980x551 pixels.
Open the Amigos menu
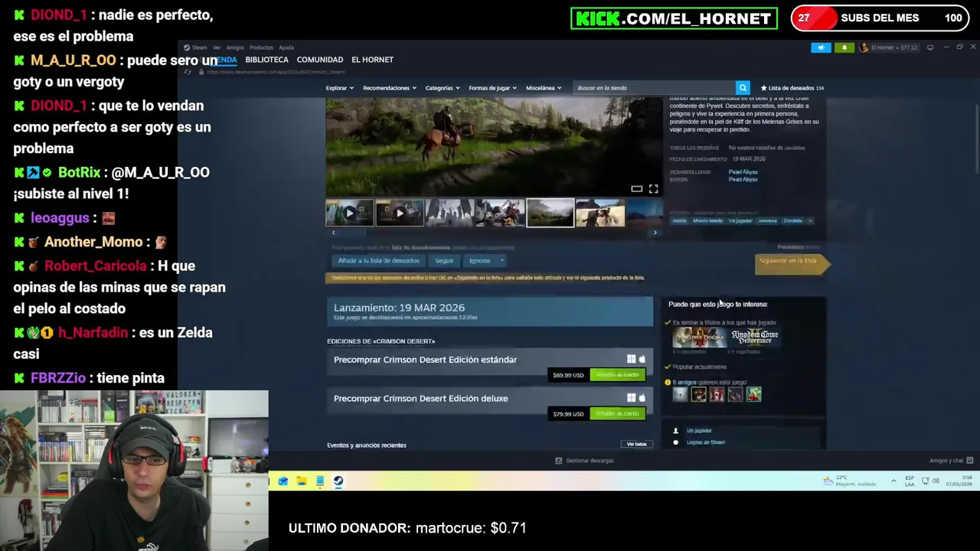pyautogui.click(x=235, y=47)
